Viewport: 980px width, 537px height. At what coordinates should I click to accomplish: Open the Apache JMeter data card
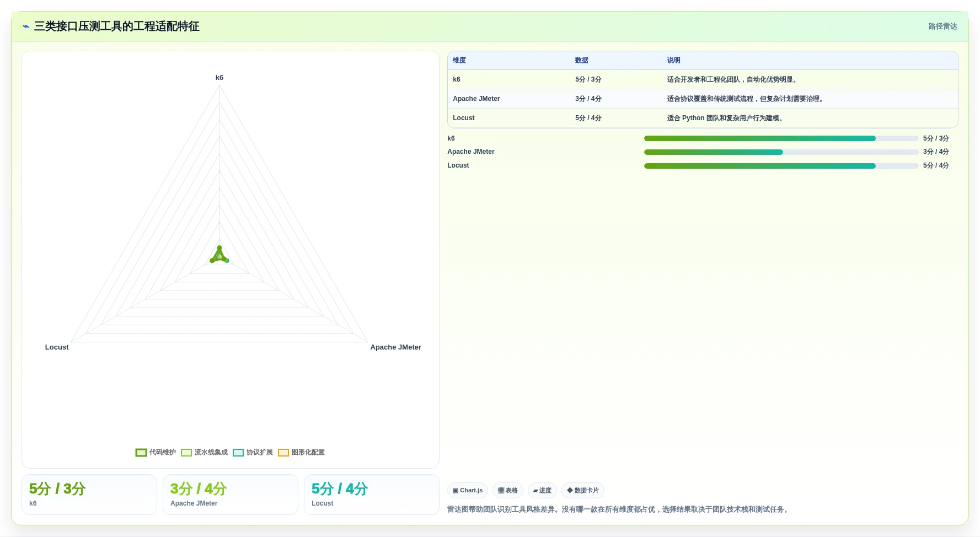231,495
